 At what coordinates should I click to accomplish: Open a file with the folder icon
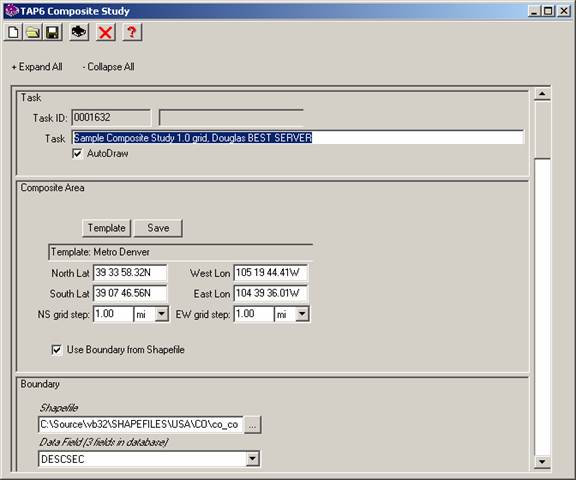click(x=33, y=32)
